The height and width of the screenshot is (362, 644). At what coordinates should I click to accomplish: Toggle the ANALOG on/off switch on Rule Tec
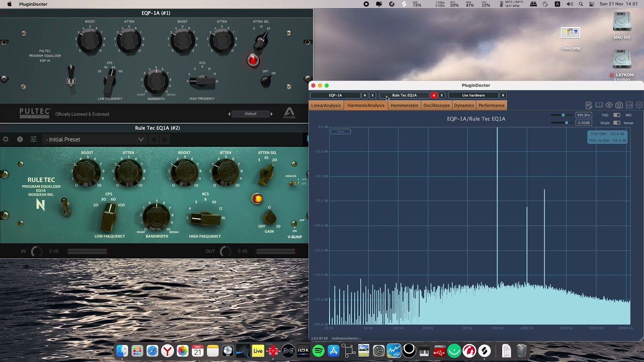click(293, 184)
